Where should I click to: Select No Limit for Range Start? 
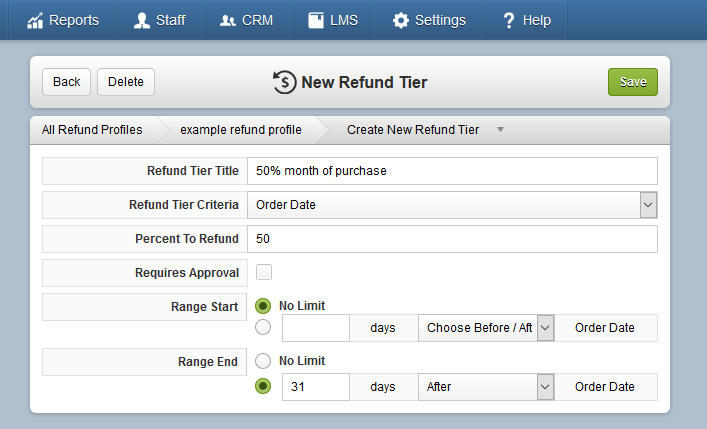(x=263, y=306)
